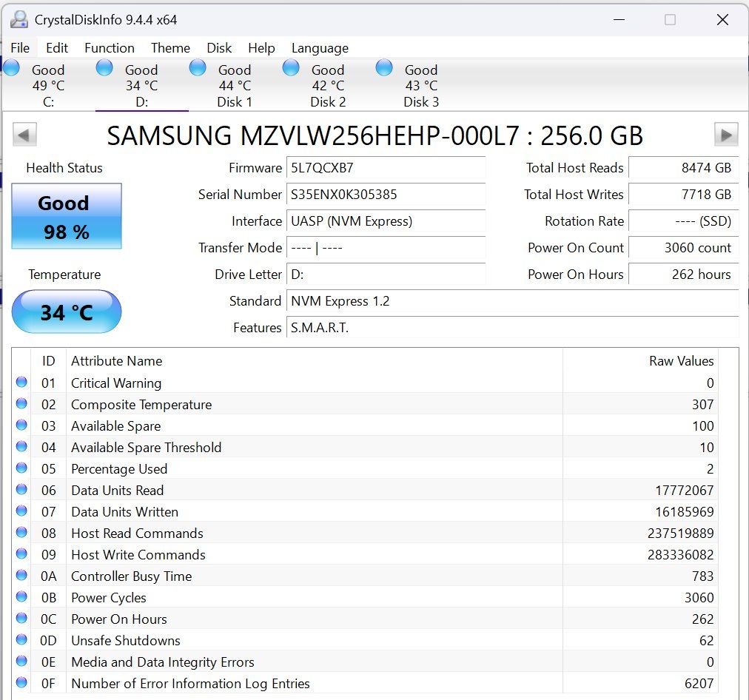Click the Serial Number field S35ENX0K305385

(x=386, y=195)
